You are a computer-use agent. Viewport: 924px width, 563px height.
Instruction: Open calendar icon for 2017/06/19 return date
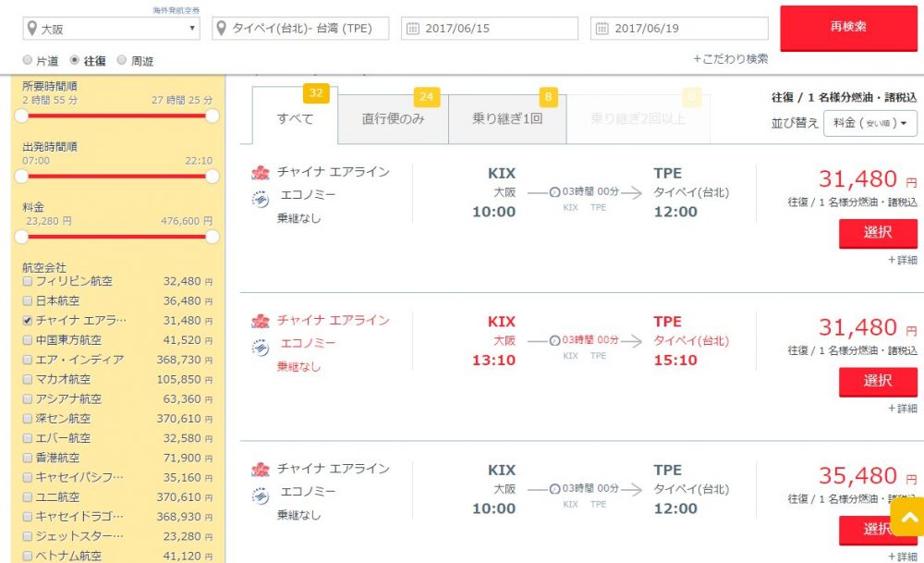tap(602, 29)
